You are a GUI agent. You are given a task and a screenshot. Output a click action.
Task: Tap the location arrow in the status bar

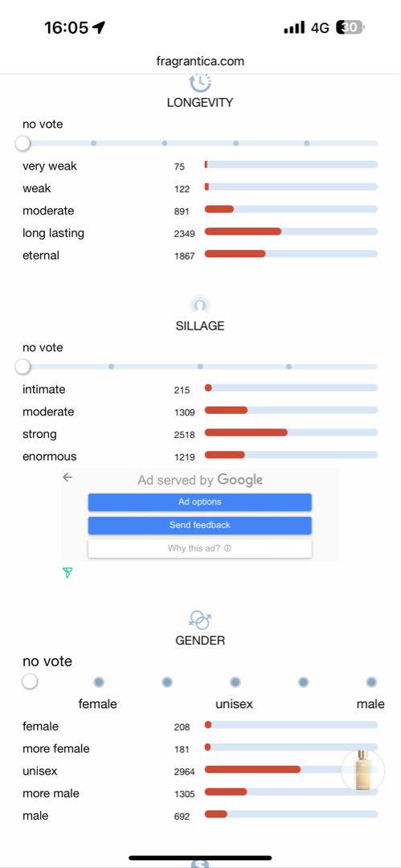(x=99, y=27)
